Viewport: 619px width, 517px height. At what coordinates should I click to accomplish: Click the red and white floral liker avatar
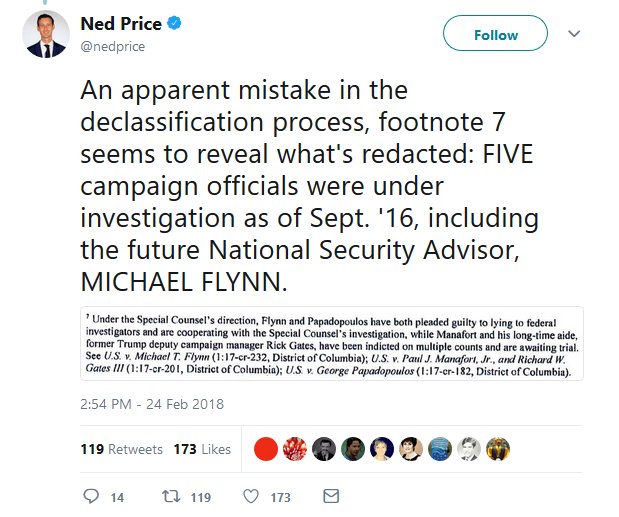click(295, 449)
